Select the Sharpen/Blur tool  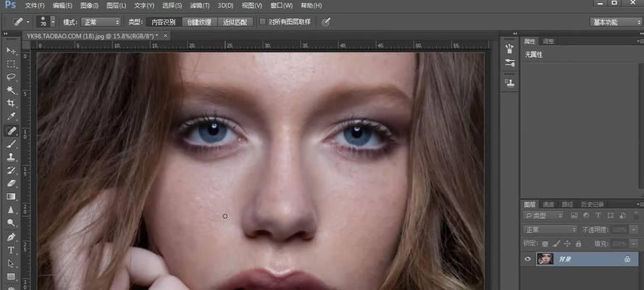tap(11, 210)
